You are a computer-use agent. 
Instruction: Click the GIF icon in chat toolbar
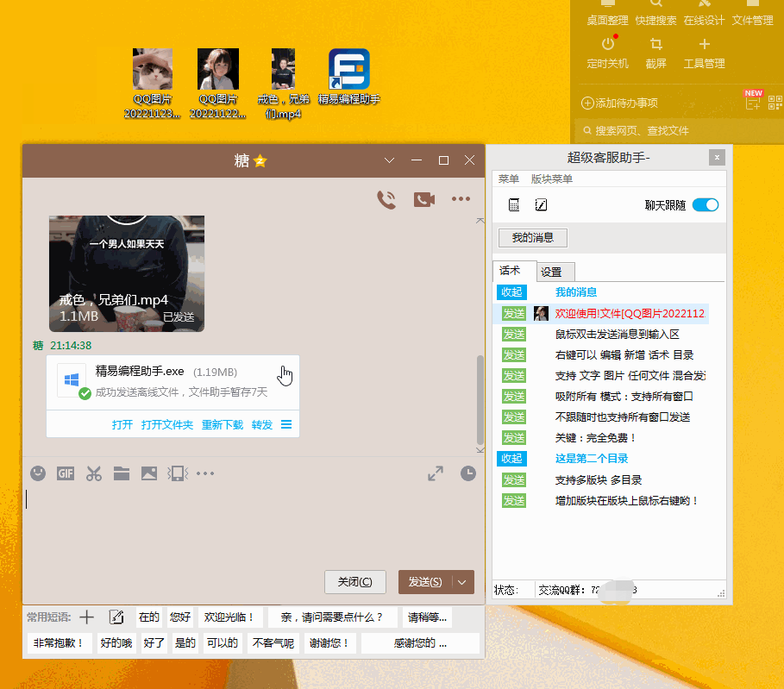click(x=66, y=473)
